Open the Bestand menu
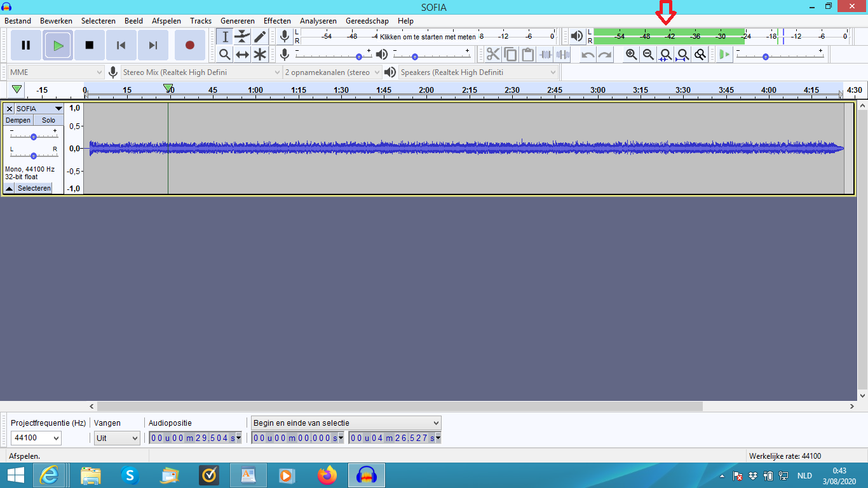Viewport: 868px width, 488px height. point(18,21)
